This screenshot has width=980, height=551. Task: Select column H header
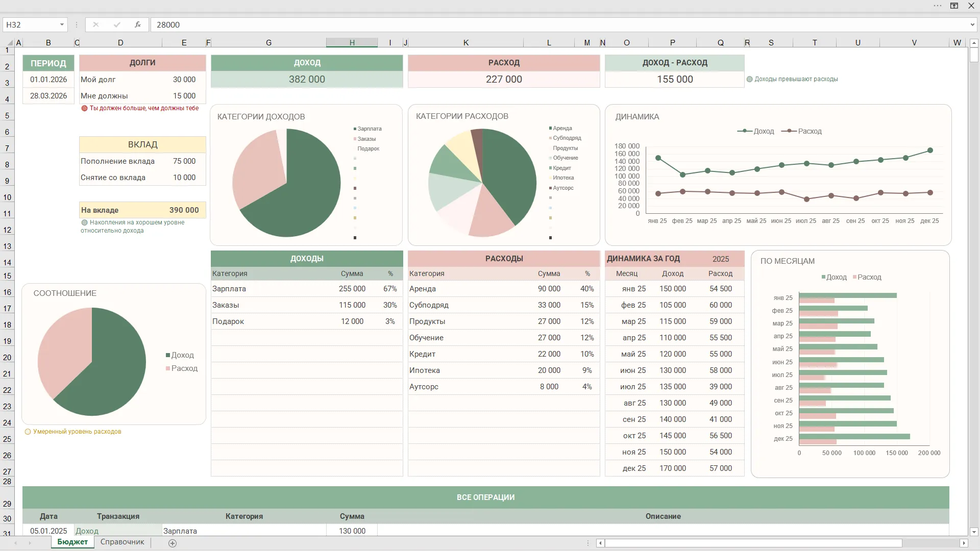point(352,43)
